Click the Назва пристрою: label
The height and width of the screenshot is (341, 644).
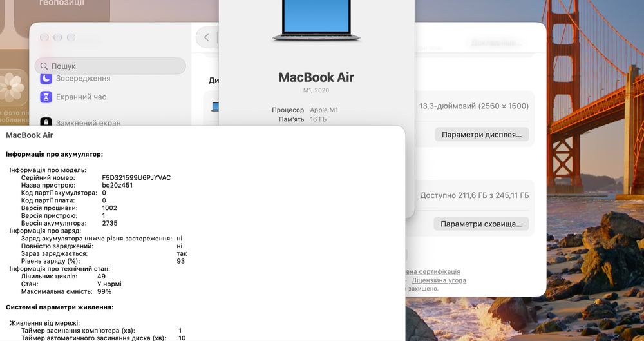pos(48,185)
